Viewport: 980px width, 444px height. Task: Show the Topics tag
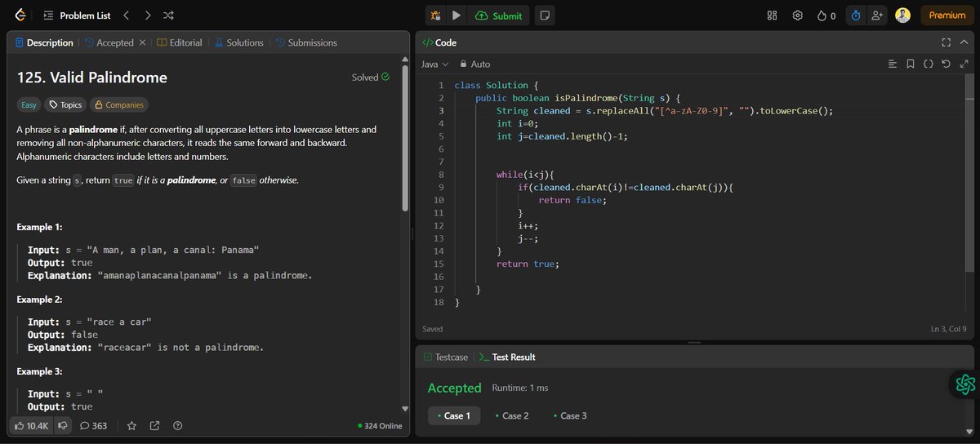(x=65, y=104)
